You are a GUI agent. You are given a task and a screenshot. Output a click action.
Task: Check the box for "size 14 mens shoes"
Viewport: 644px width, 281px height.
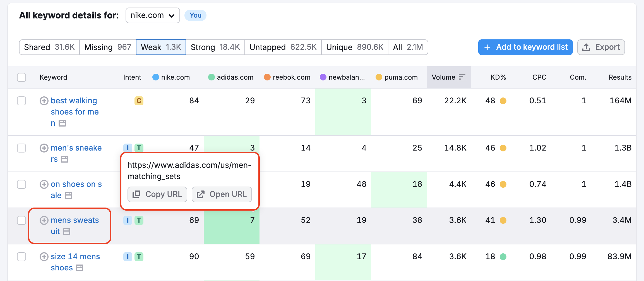coord(21,256)
